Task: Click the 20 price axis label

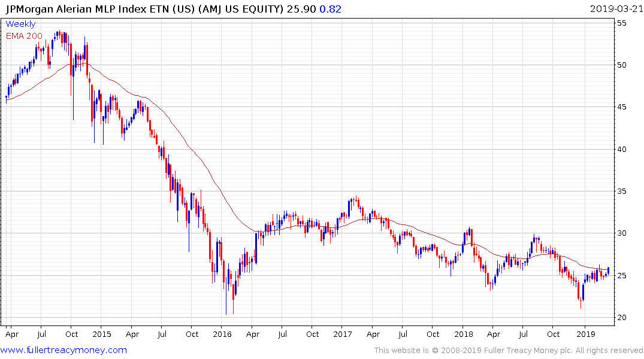Action: pos(622,318)
